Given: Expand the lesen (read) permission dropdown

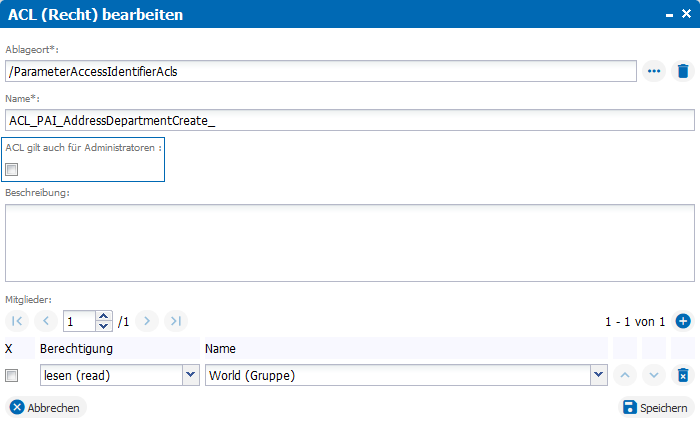Looking at the screenshot, I should tap(191, 375).
